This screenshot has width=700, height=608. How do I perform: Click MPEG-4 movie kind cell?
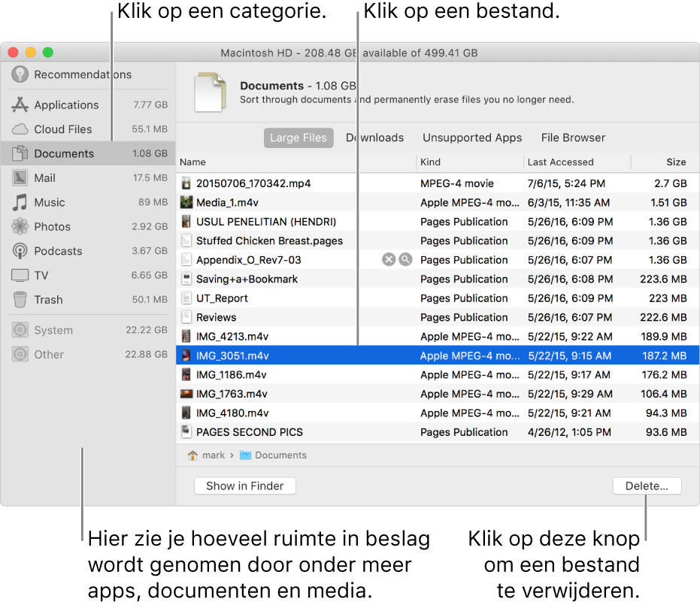click(456, 183)
